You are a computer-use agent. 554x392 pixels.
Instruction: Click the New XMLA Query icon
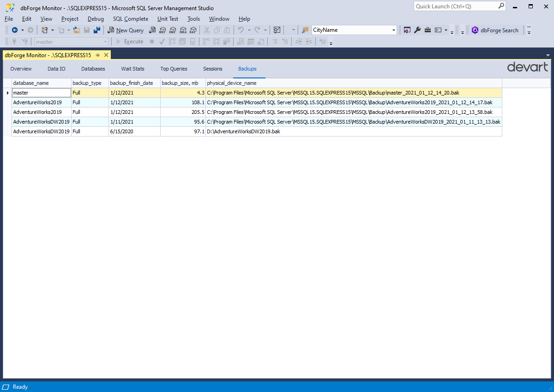183,30
